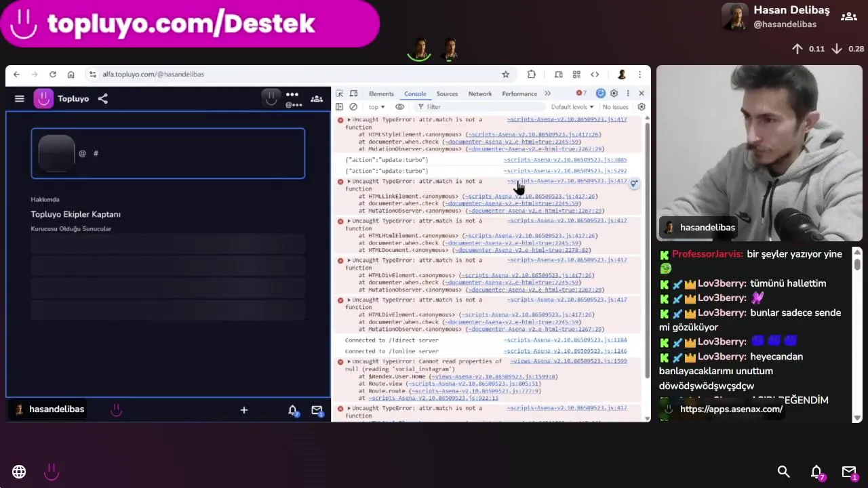Click the QR code icon in browser toolbar
Image resolution: width=868 pixels, height=488 pixels.
576,75
